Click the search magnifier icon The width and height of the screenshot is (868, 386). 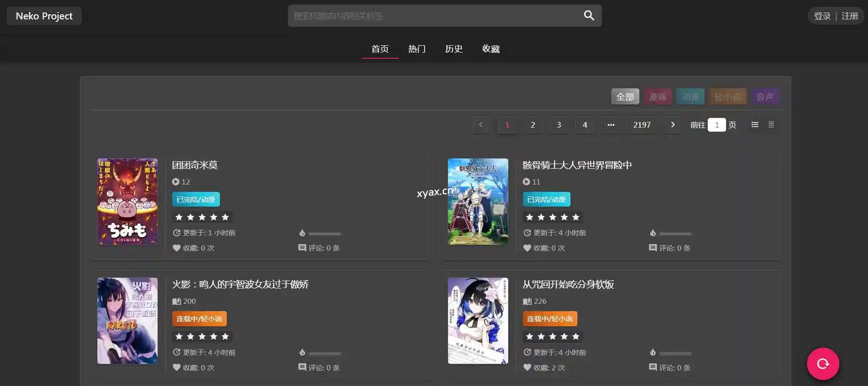(x=589, y=16)
